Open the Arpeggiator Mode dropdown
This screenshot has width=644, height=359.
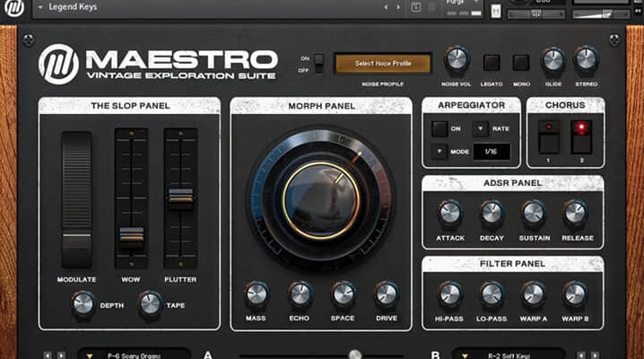(439, 152)
